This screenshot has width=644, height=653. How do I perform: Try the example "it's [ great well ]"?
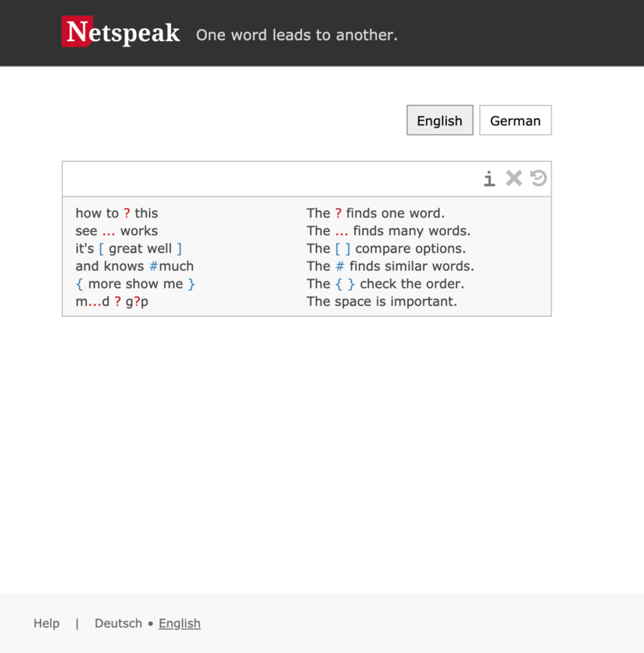(x=129, y=249)
